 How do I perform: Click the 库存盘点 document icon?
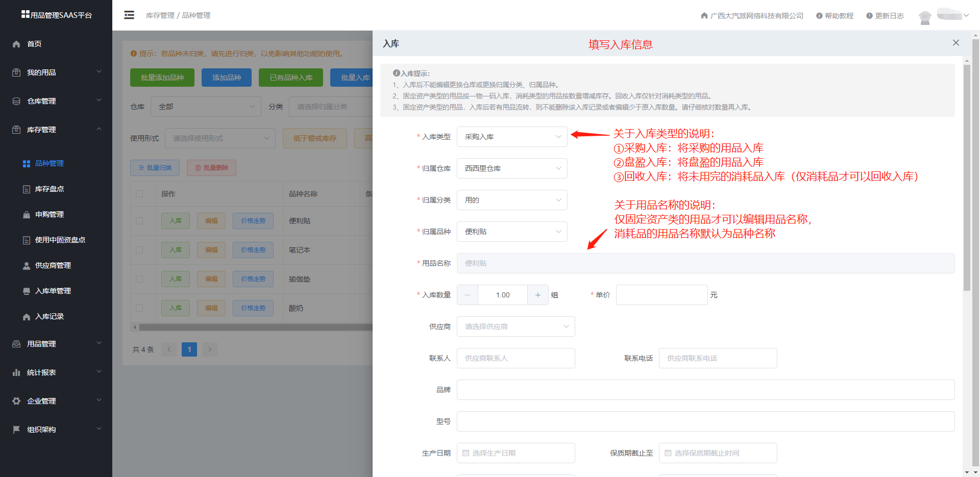27,189
